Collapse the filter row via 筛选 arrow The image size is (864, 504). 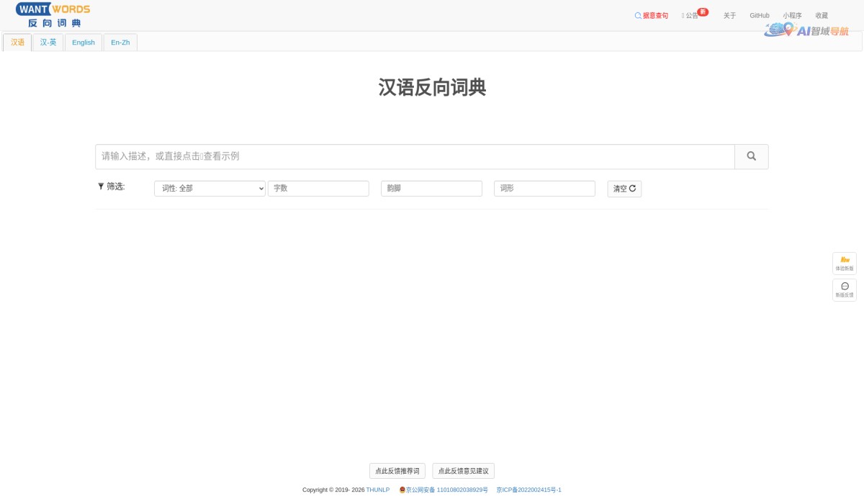point(100,186)
